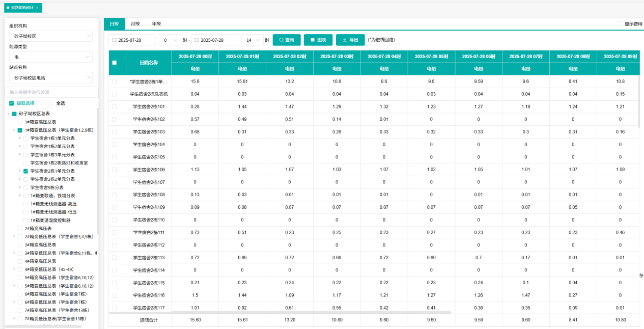Export data with the 导出 button
Image resolution: width=644 pixels, height=329 pixels.
coord(350,40)
